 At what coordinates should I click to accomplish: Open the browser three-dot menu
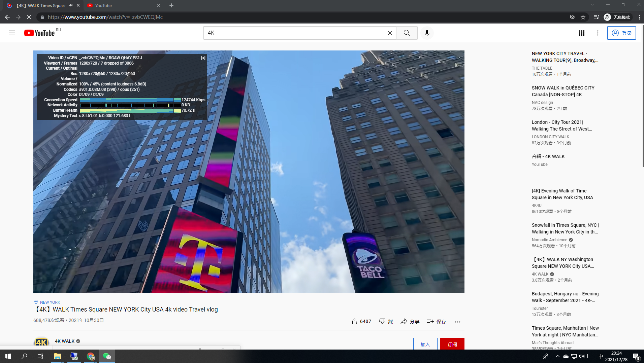(x=639, y=17)
